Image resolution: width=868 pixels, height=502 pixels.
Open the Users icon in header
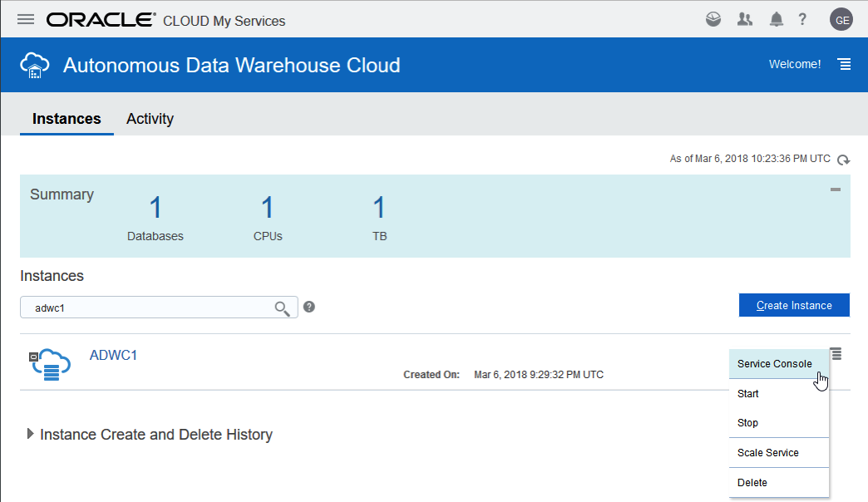pos(745,19)
